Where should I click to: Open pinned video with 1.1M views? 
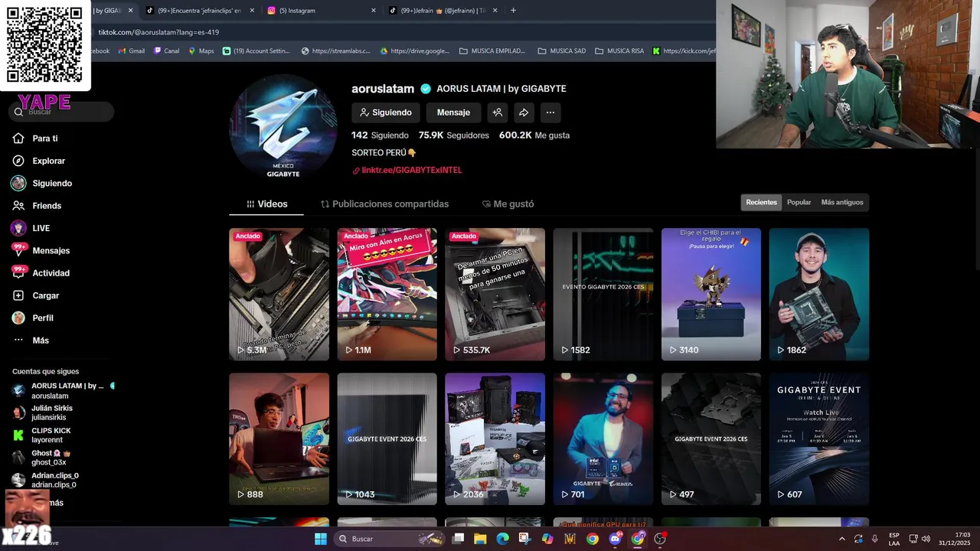(x=387, y=295)
